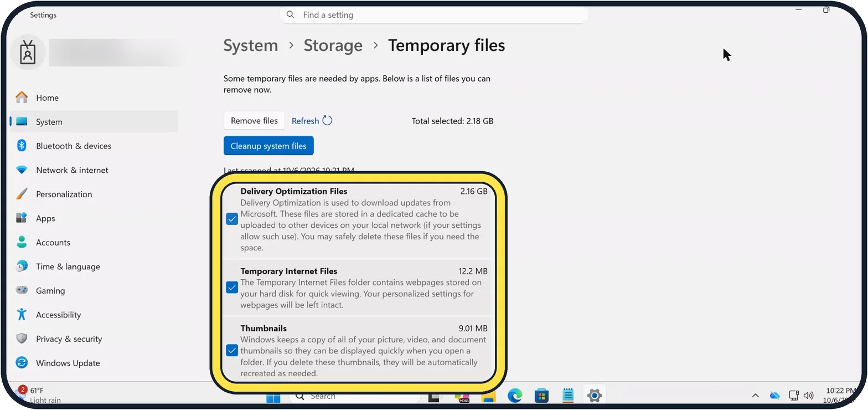Screen dimensions: 868x410
Task: Open Bluetooth & devices settings
Action: [74, 146]
